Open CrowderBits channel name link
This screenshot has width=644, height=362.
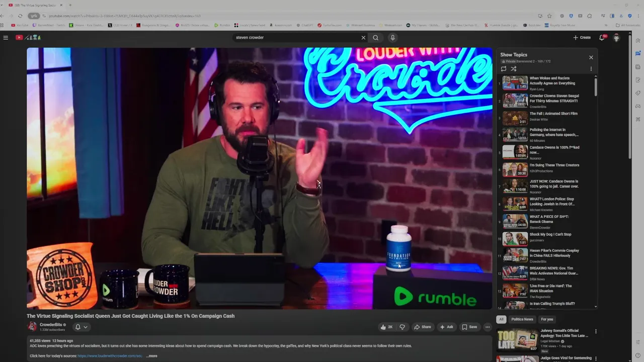(x=51, y=325)
